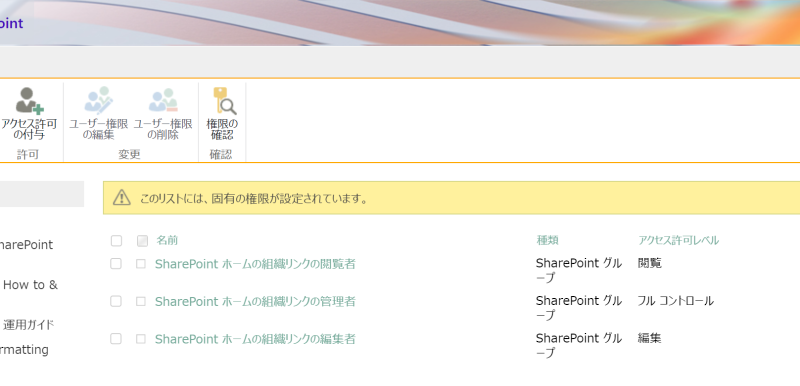
Task: Click the ユーザー権限の削除 ribbon icon
Action: tap(163, 100)
